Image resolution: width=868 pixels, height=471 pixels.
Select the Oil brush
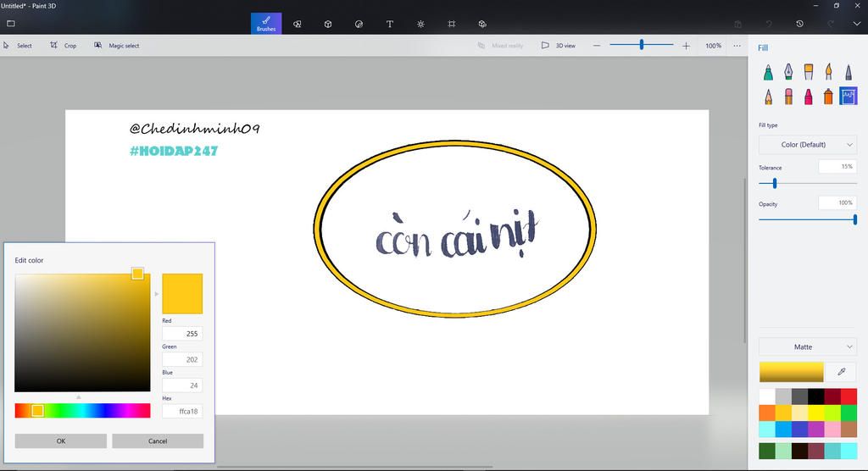pos(808,72)
